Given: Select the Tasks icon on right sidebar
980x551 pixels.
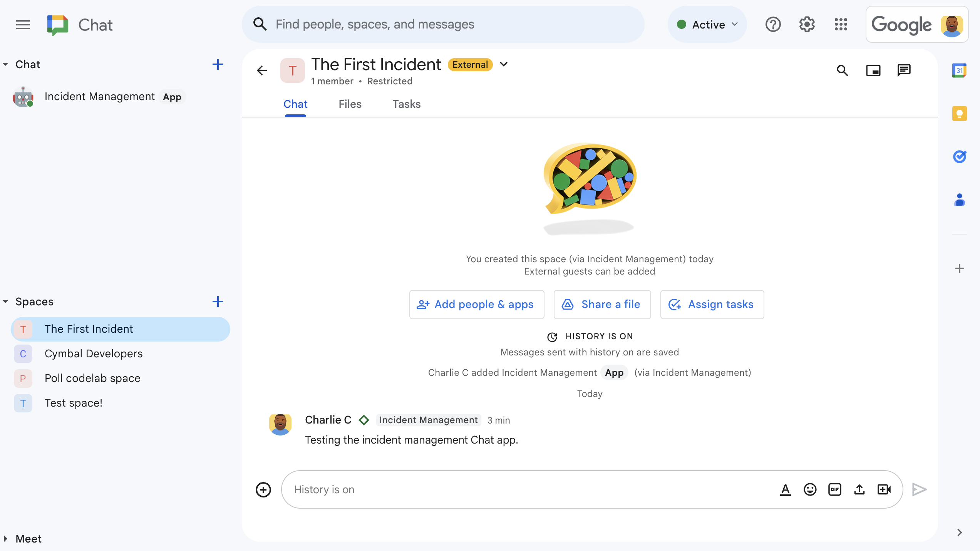Looking at the screenshot, I should click(x=959, y=156).
